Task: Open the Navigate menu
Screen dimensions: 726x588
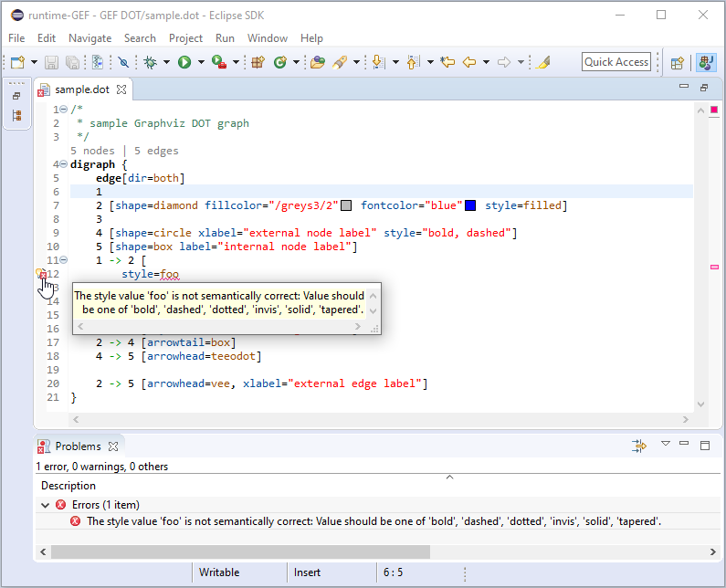Action: 89,38
